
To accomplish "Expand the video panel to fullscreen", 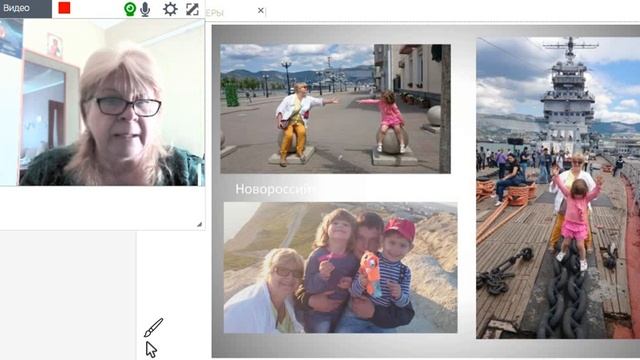I will coord(192,9).
